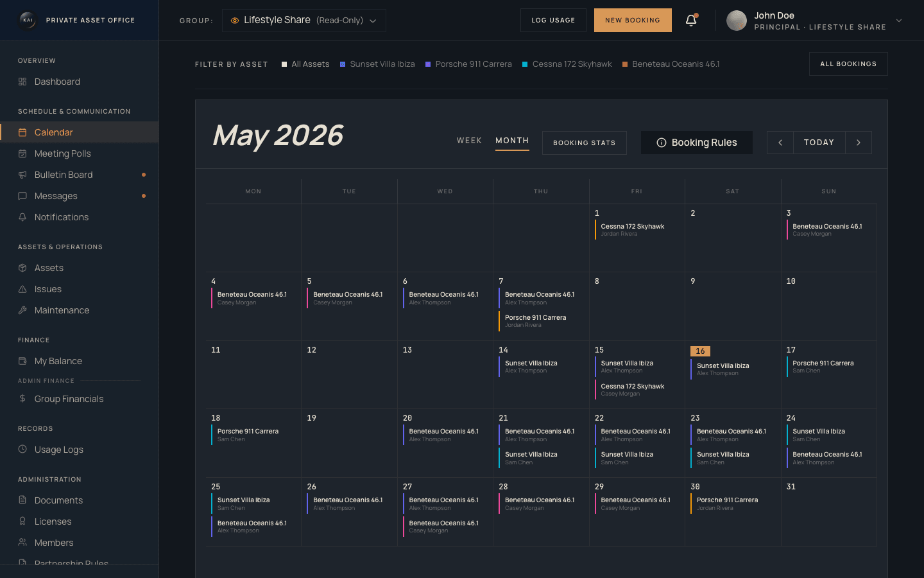Go to next month arrow
Image resolution: width=924 pixels, height=578 pixels.
[x=859, y=143]
